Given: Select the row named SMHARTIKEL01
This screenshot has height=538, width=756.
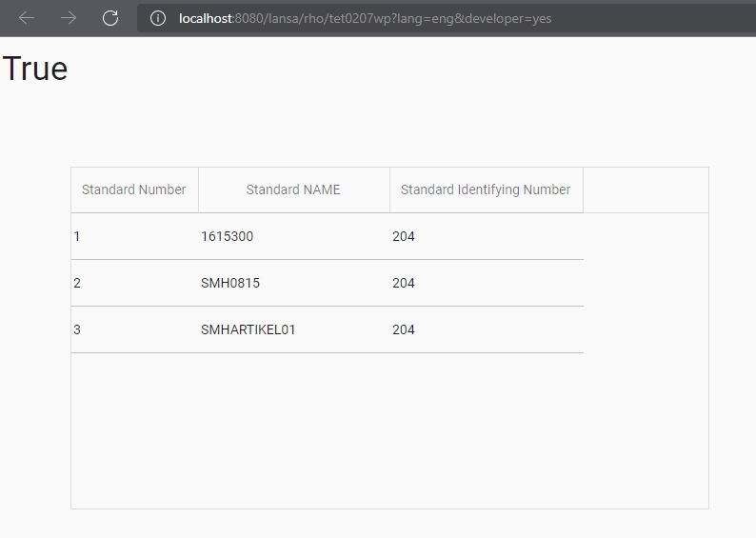Looking at the screenshot, I should 327,329.
